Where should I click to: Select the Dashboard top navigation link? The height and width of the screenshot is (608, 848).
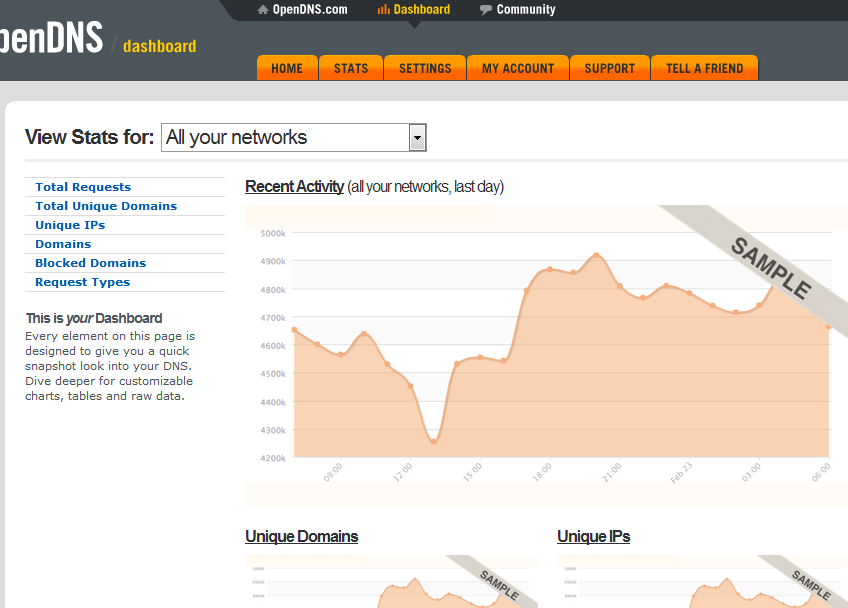click(421, 10)
